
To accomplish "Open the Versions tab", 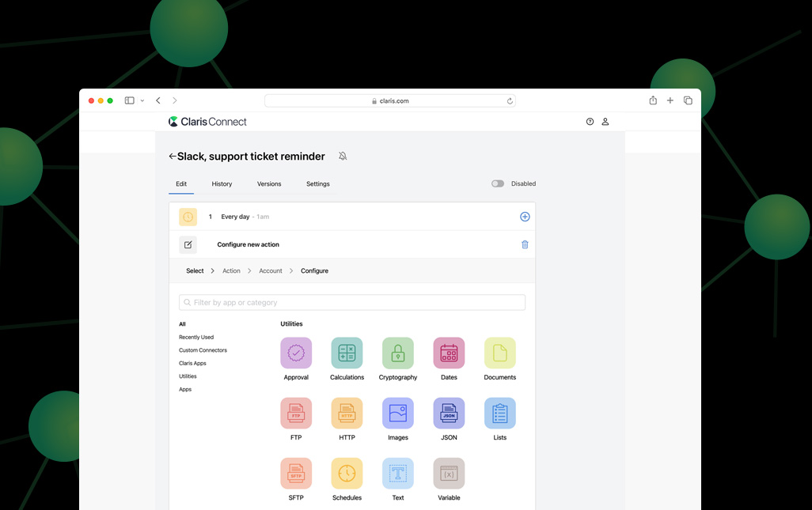I will point(269,183).
